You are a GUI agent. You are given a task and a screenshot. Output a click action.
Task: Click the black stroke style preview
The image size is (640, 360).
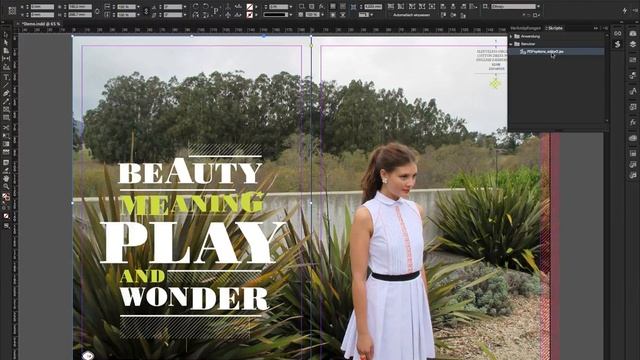(x=276, y=15)
